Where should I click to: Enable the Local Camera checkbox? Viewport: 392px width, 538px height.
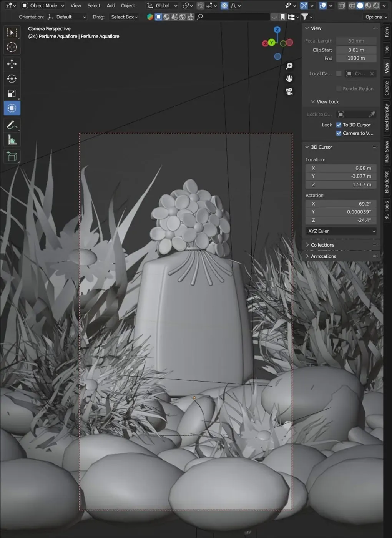pos(339,73)
